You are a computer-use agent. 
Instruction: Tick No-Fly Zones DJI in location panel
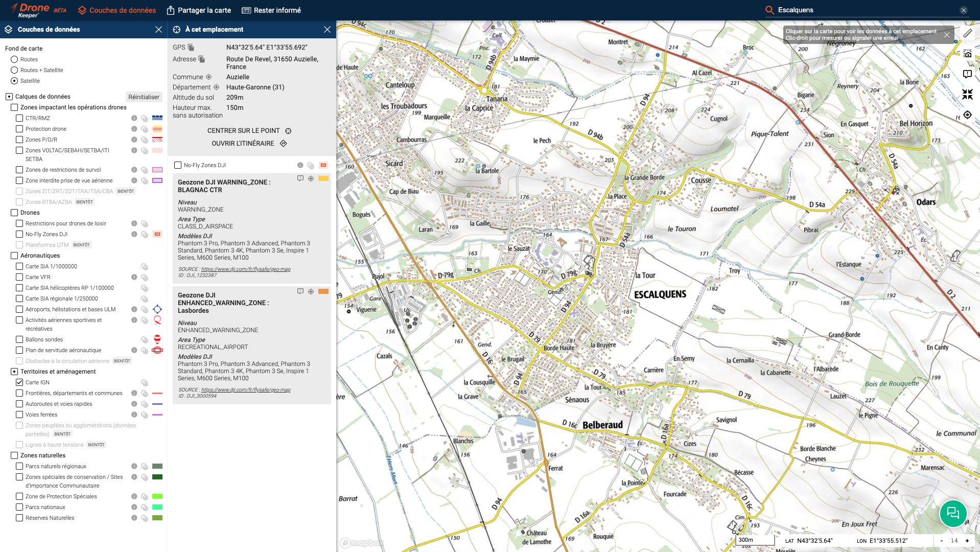[178, 165]
